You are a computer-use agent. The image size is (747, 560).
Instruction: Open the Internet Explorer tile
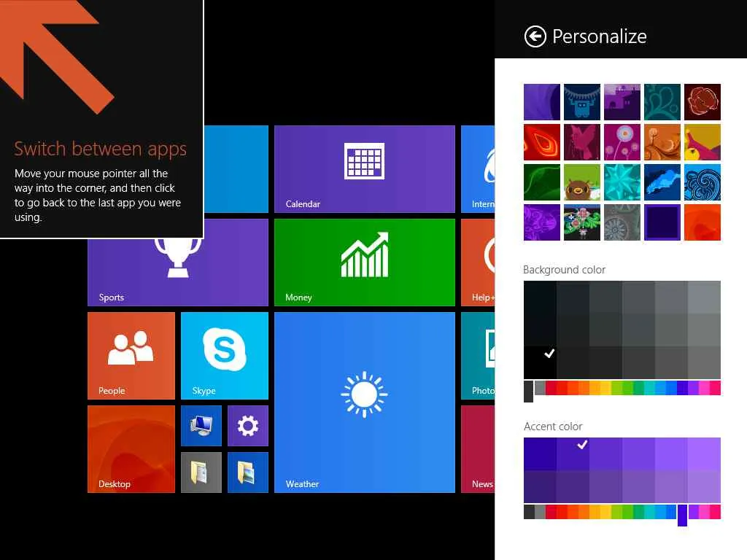(478, 169)
